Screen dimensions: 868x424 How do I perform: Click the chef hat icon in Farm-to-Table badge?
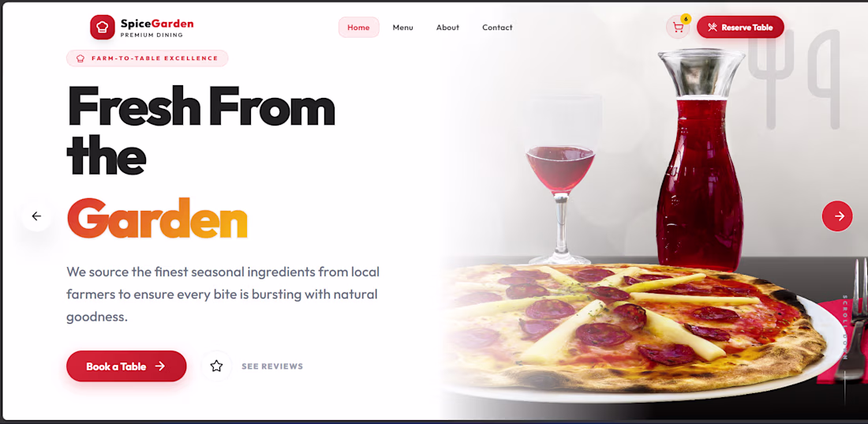coord(80,58)
